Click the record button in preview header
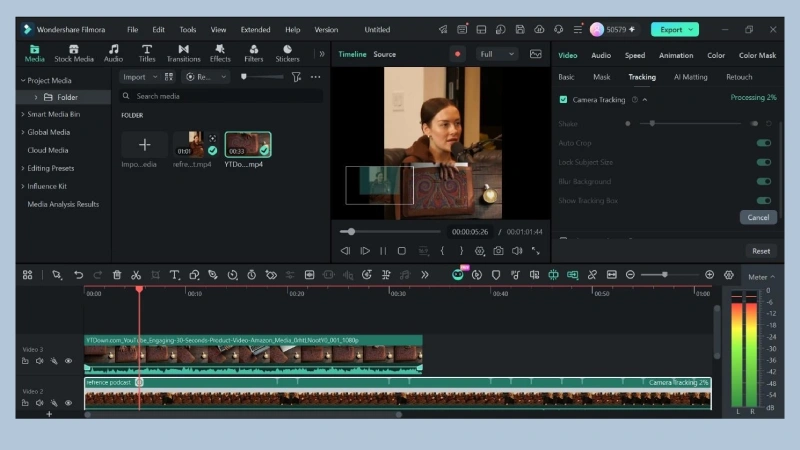The width and height of the screenshot is (800, 450). (458, 54)
